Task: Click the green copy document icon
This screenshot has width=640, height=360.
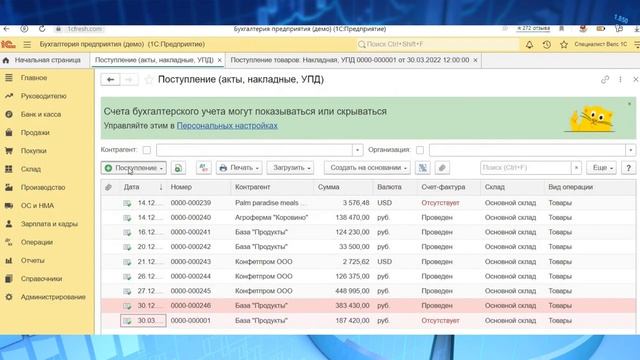Action: [x=178, y=168]
